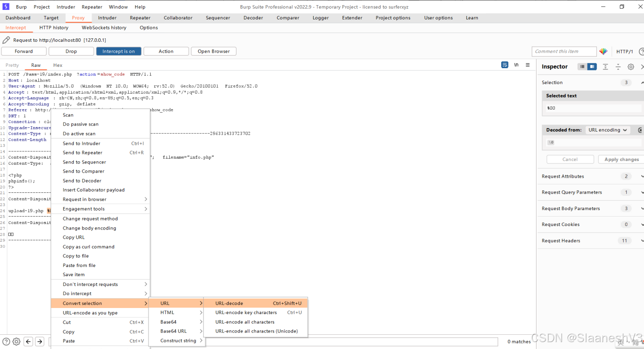Select Send to Repeater in the context menu
644x349 pixels.
point(101,153)
